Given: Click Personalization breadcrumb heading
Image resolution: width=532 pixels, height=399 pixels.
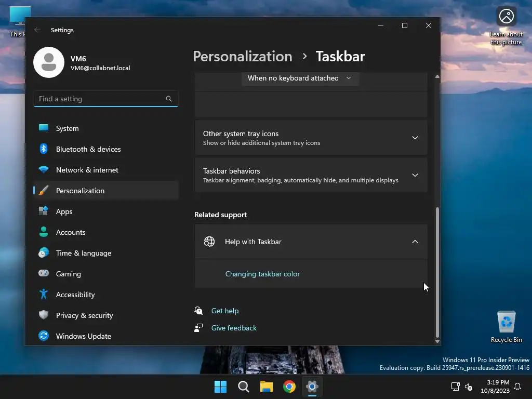Looking at the screenshot, I should pos(243,56).
